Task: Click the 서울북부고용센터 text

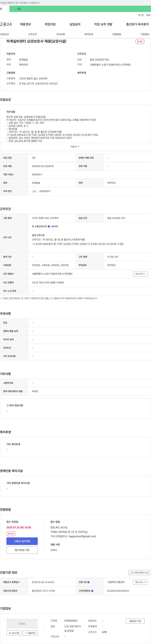Action: pos(116,582)
